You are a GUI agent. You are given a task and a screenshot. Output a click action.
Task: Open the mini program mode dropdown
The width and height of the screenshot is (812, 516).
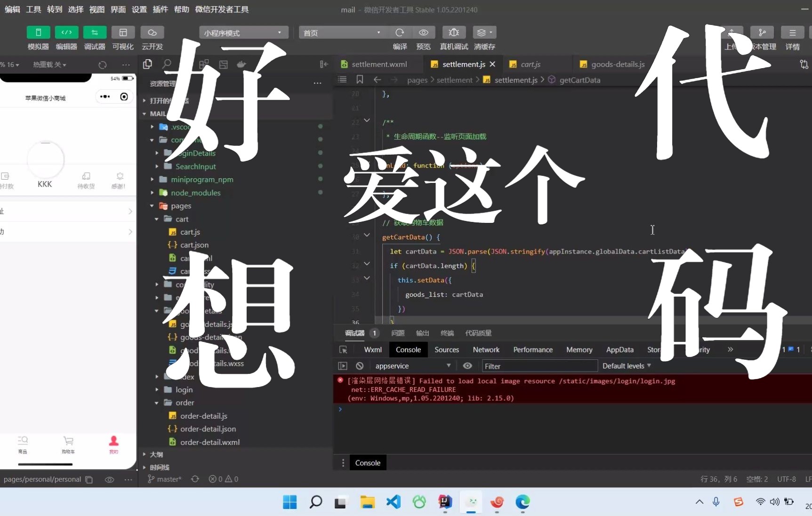click(x=243, y=32)
